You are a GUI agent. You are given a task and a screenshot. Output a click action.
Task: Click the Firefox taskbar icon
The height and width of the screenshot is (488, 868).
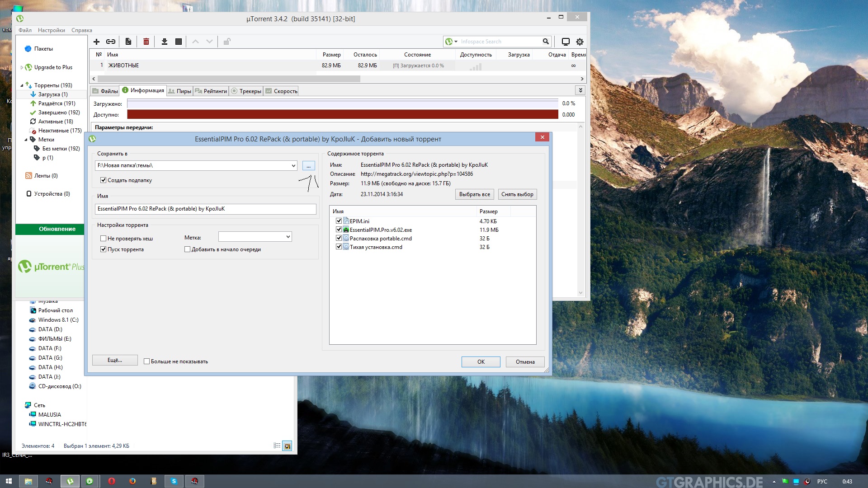click(132, 481)
